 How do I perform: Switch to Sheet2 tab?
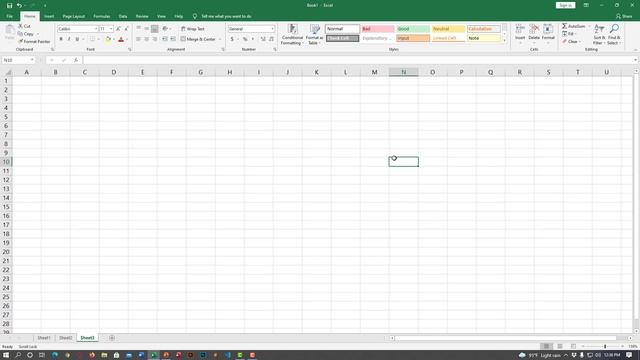pyautogui.click(x=65, y=338)
